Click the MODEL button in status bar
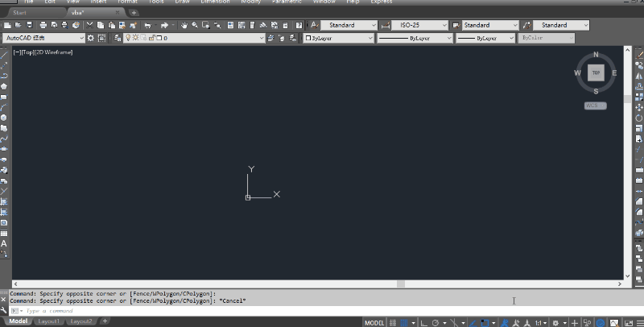Screen dimensions: 644x327 click(x=374, y=323)
